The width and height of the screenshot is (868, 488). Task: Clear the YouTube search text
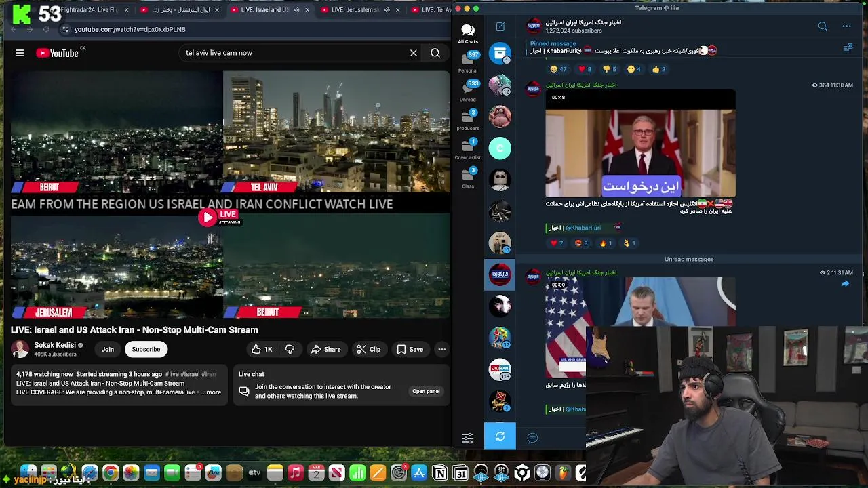pyautogui.click(x=414, y=53)
